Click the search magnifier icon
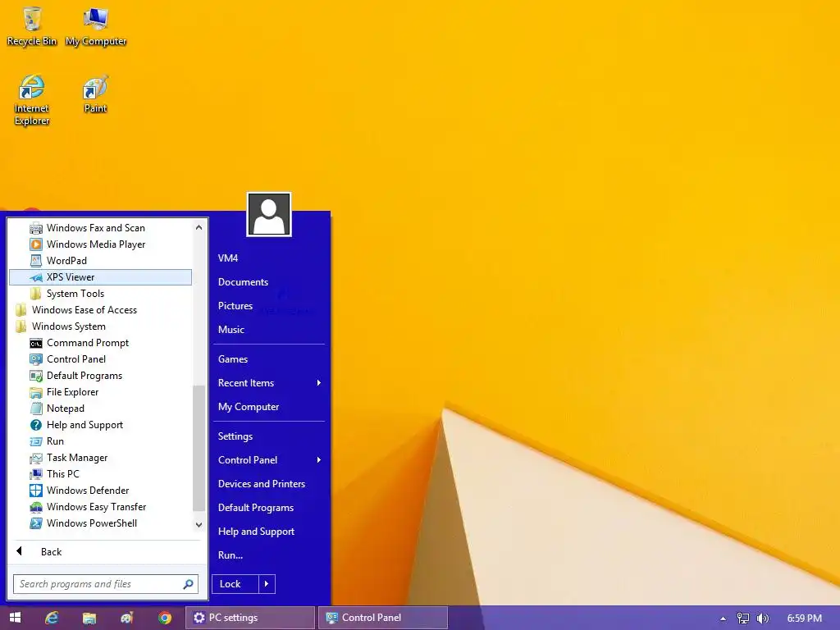Viewport: 840px width, 630px height. point(188,584)
